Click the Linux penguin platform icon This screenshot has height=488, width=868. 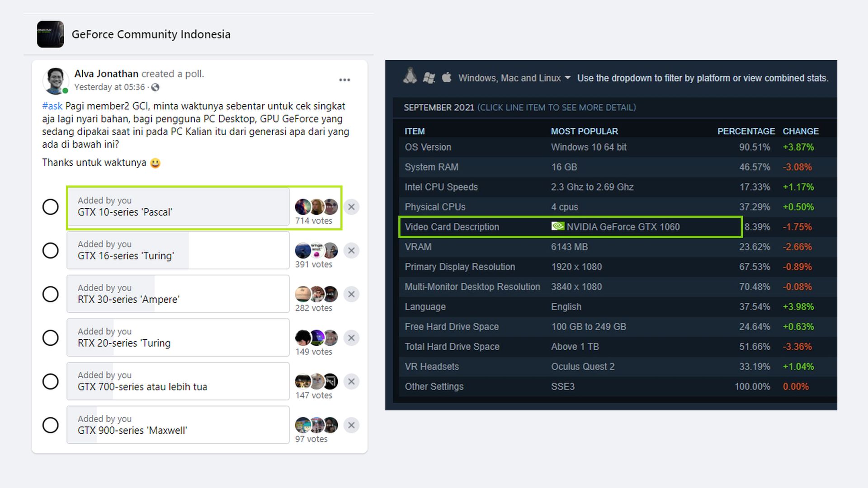[x=410, y=76]
